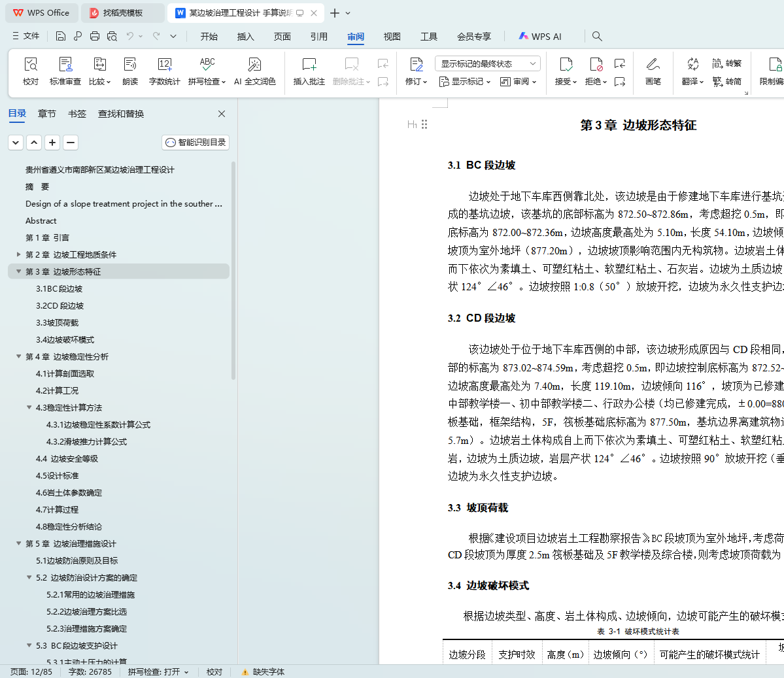784x678 pixels.
Task: Open new tab options arrow
Action: (348, 13)
